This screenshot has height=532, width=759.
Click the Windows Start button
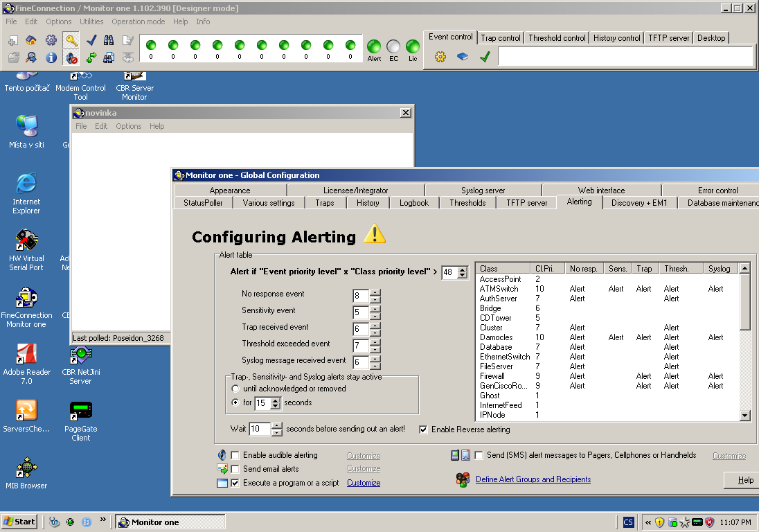click(20, 522)
